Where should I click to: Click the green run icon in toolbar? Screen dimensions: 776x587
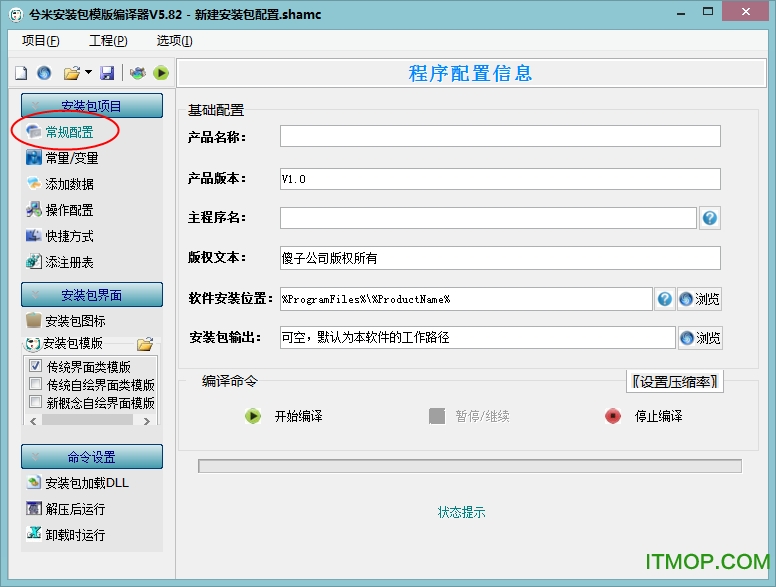[x=160, y=73]
